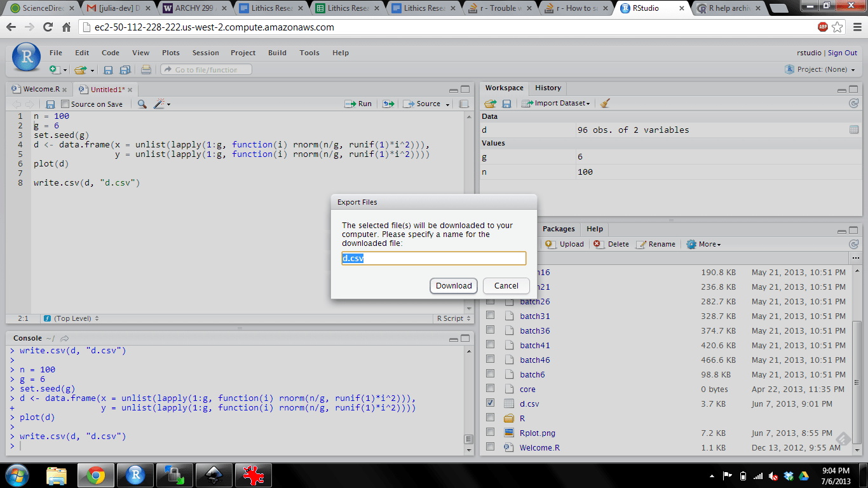This screenshot has height=488, width=868.
Task: Check the batch41 file checkbox
Action: click(x=490, y=344)
